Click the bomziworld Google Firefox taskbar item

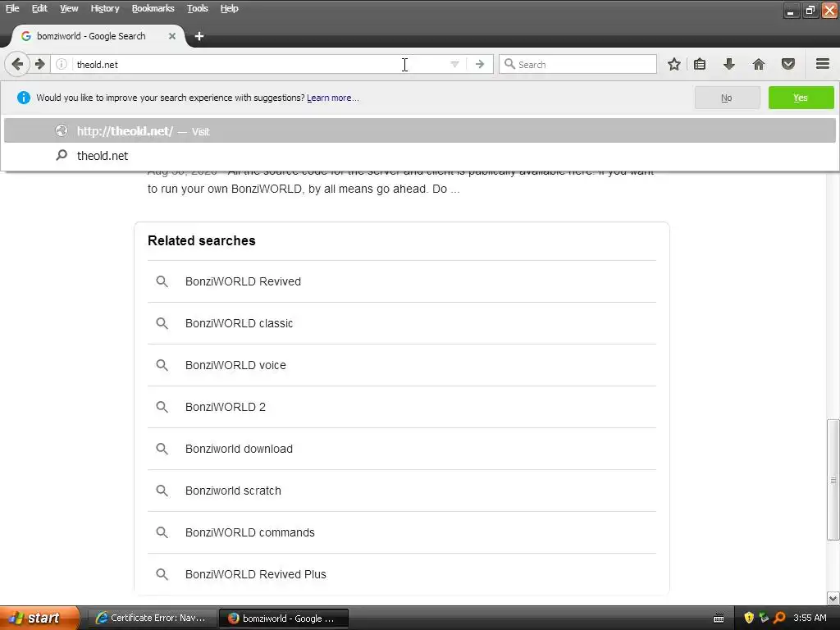coord(283,618)
